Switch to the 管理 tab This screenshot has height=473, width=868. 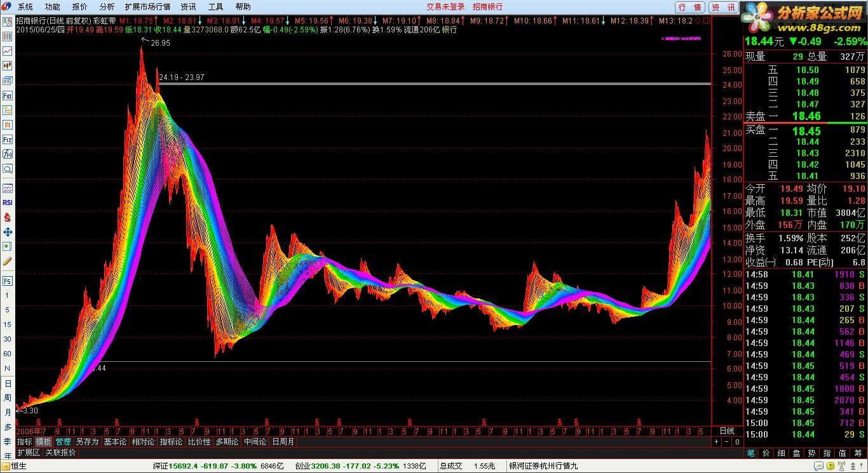(64, 442)
